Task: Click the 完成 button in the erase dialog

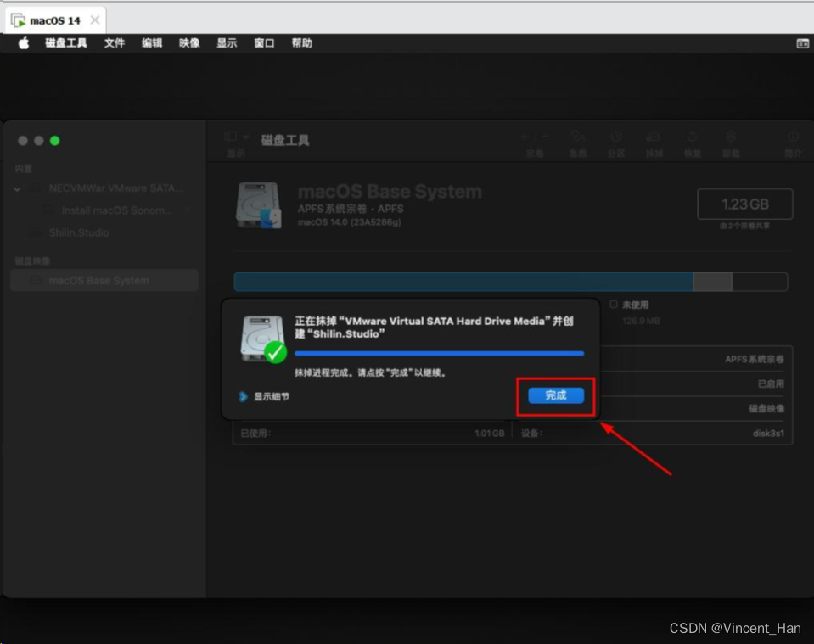Action: point(555,395)
